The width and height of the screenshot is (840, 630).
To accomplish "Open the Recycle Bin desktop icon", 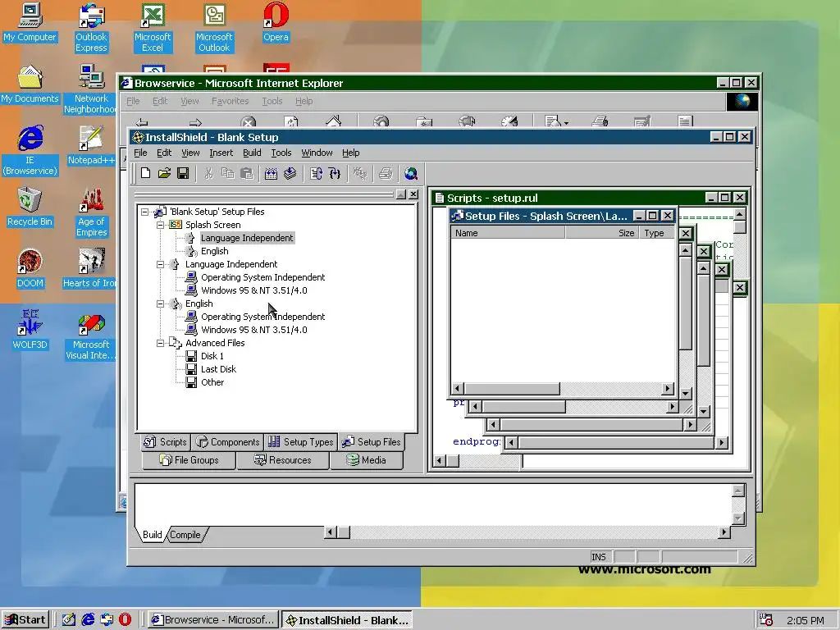I will 30,208.
